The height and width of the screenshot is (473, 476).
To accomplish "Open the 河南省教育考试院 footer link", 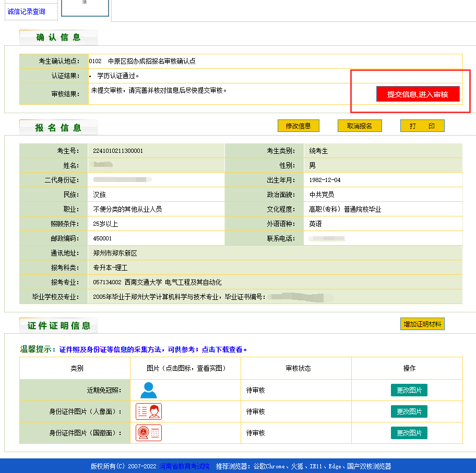I will tap(184, 466).
